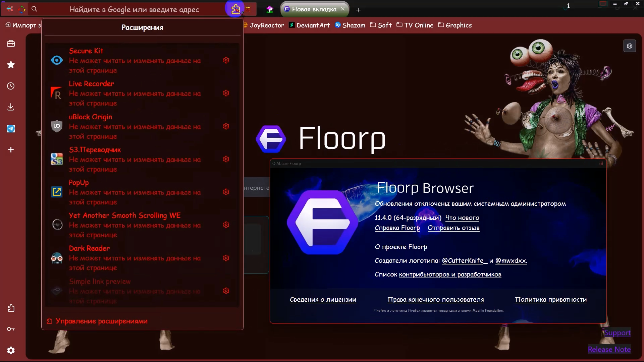This screenshot has height=362, width=644.
Task: Open sidebar Passwords key icon
Action: [x=11, y=329]
